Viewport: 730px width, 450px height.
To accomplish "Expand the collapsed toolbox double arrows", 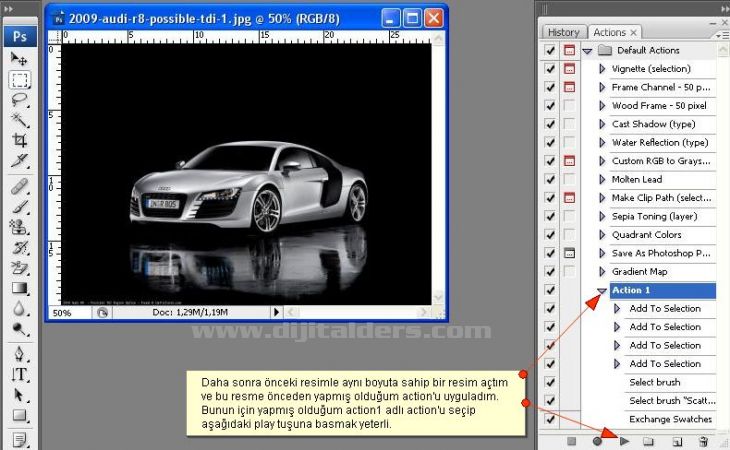I will click(x=8, y=9).
